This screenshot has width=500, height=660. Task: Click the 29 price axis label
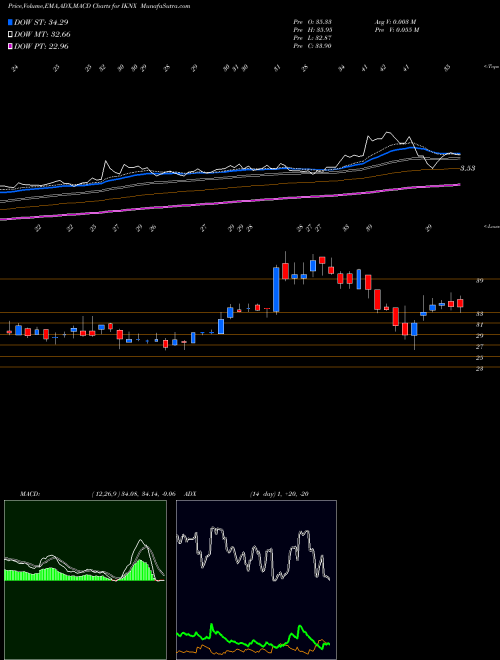tap(480, 336)
